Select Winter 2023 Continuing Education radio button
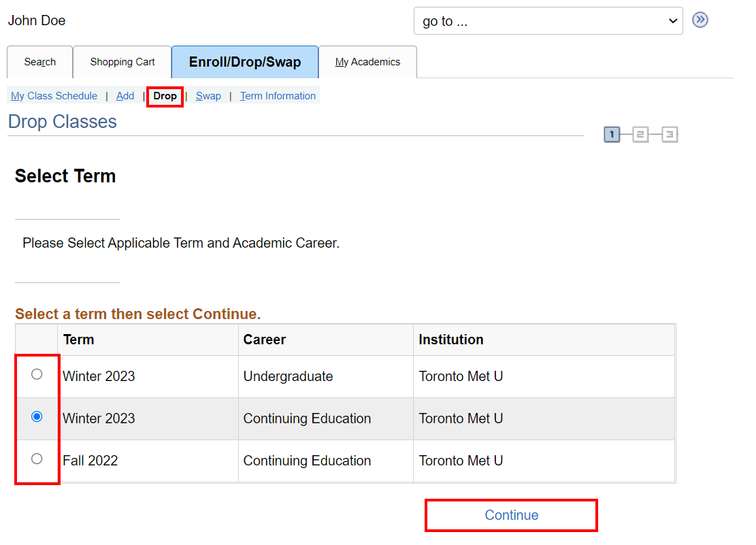Image resolution: width=756 pixels, height=545 pixels. coord(37,416)
